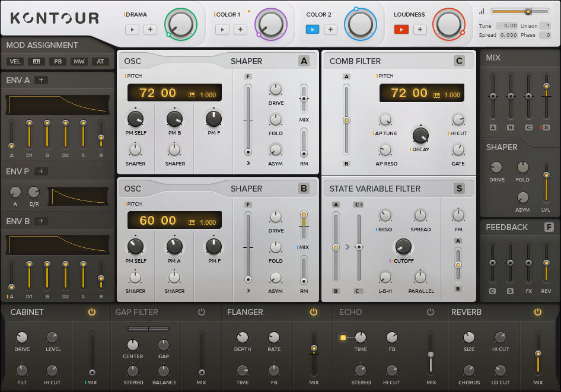The width and height of the screenshot is (561, 392).
Task: Click the Drama macro play button
Action: (132, 29)
